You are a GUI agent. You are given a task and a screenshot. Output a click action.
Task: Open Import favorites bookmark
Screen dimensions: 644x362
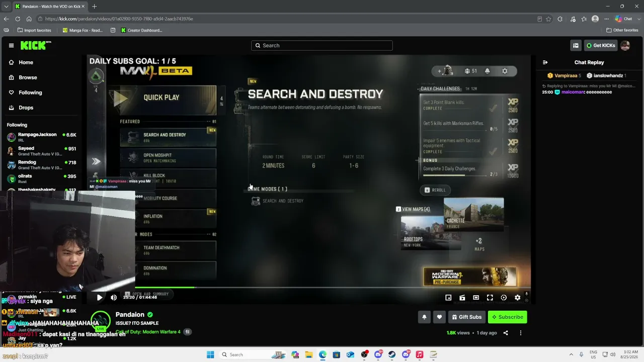(34, 30)
